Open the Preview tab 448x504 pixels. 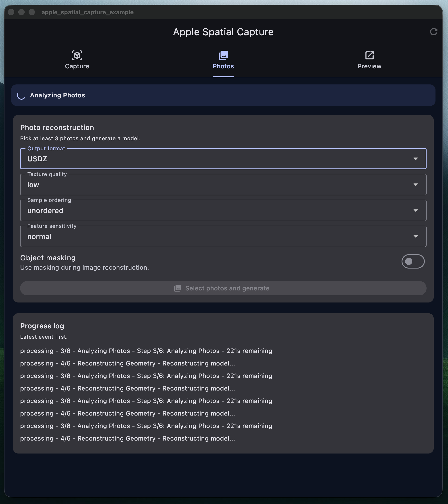[x=369, y=60]
